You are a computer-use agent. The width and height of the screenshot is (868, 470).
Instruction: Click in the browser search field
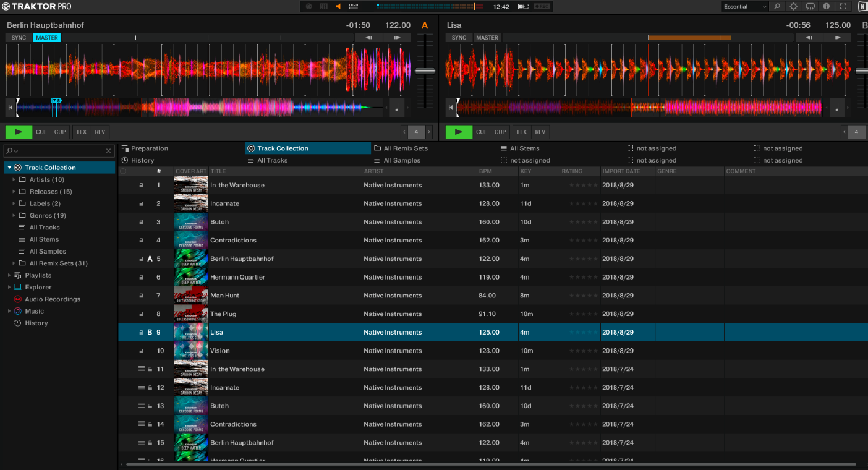[x=61, y=150]
